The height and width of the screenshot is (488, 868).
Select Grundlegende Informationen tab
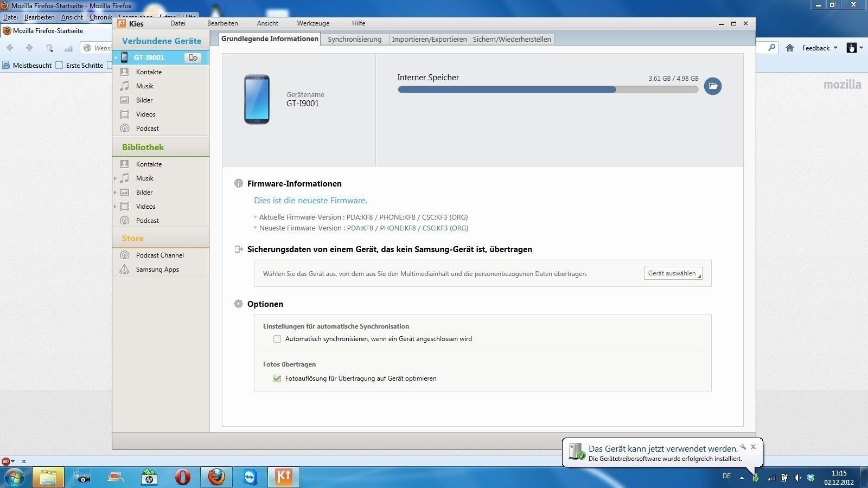click(x=270, y=38)
